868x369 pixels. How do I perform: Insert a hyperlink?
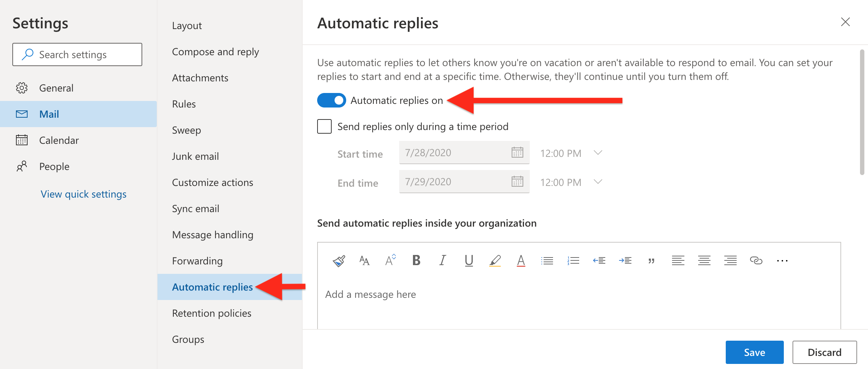click(756, 260)
